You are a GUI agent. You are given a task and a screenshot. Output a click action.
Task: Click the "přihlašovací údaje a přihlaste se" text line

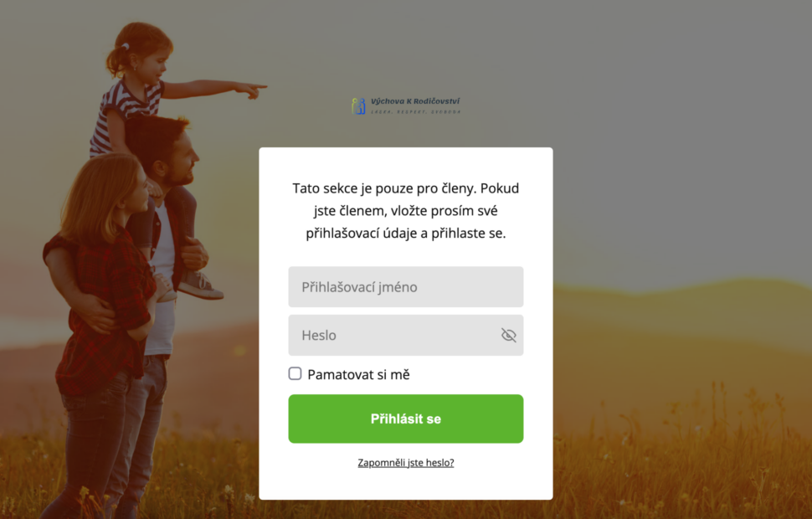click(x=405, y=233)
